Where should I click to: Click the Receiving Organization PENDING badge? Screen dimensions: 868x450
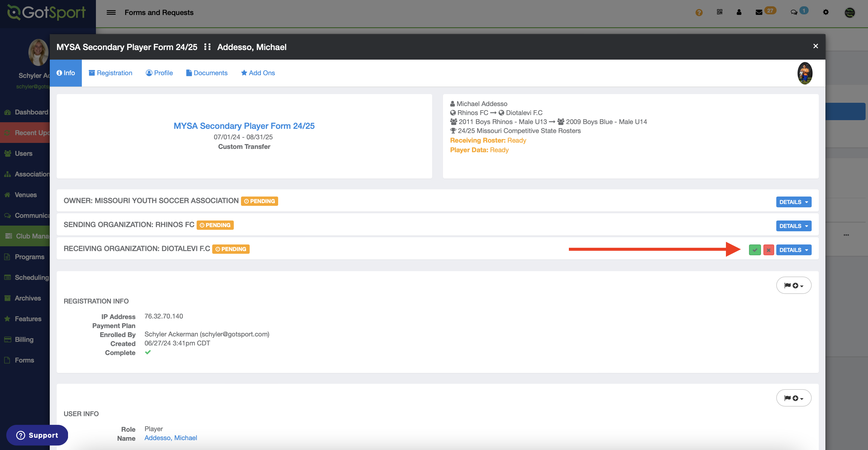pyautogui.click(x=231, y=249)
